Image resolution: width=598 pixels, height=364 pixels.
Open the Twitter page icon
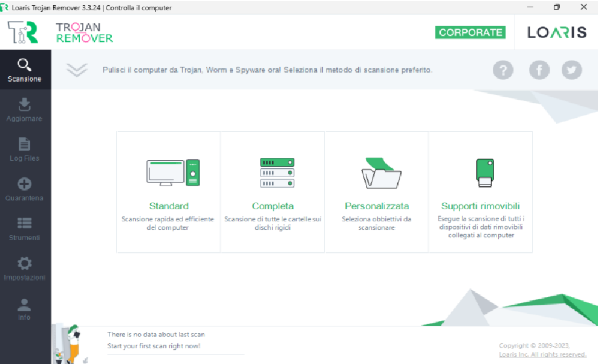(x=571, y=70)
